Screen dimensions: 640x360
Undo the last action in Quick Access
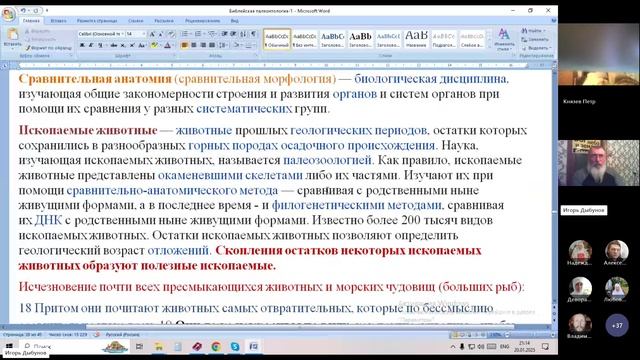click(x=23, y=11)
